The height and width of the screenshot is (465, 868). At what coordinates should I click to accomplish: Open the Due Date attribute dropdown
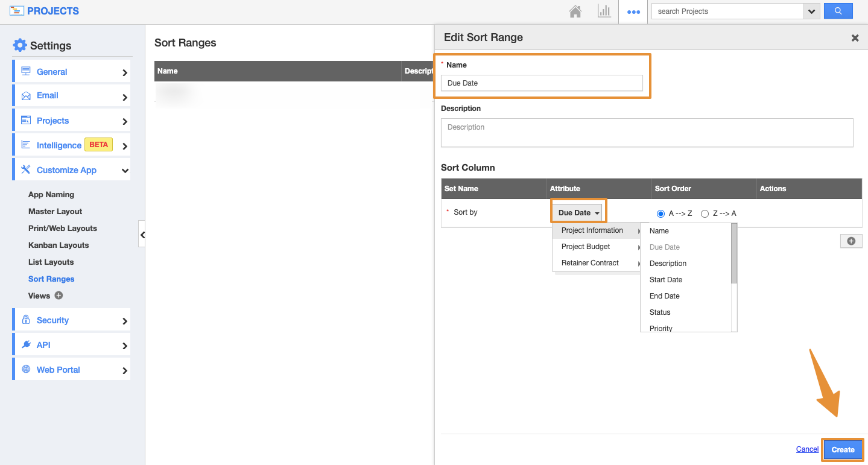pyautogui.click(x=578, y=213)
